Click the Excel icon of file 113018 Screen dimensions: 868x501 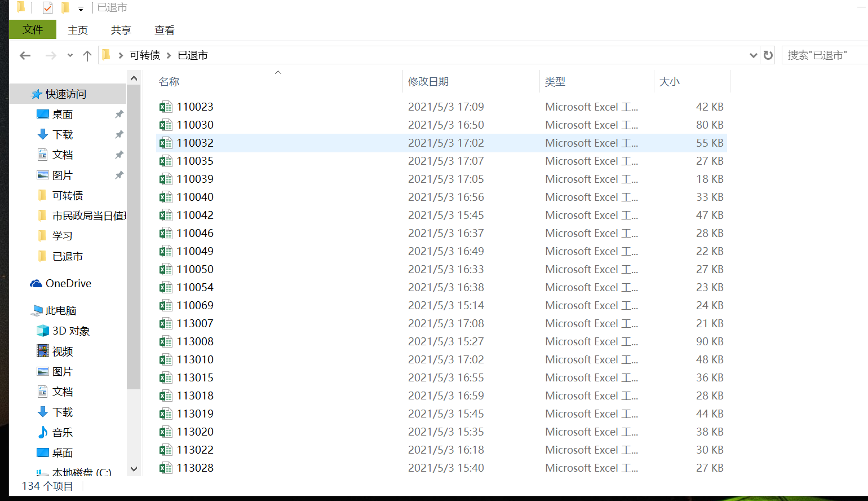[166, 395]
